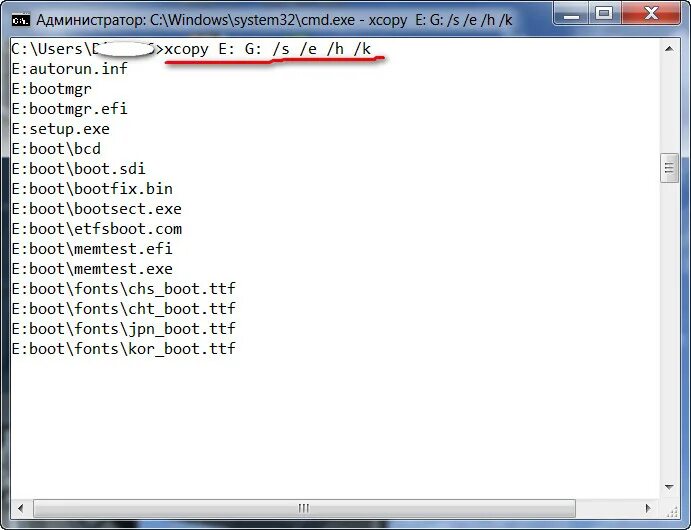The width and height of the screenshot is (691, 530).
Task: Click the window title bar text
Action: [274, 20]
